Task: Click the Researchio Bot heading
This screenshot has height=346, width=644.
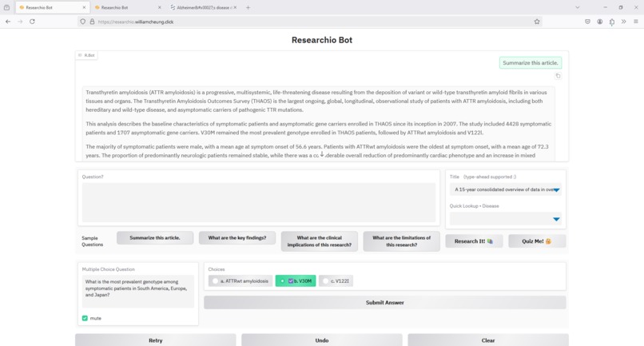Action: click(x=322, y=40)
